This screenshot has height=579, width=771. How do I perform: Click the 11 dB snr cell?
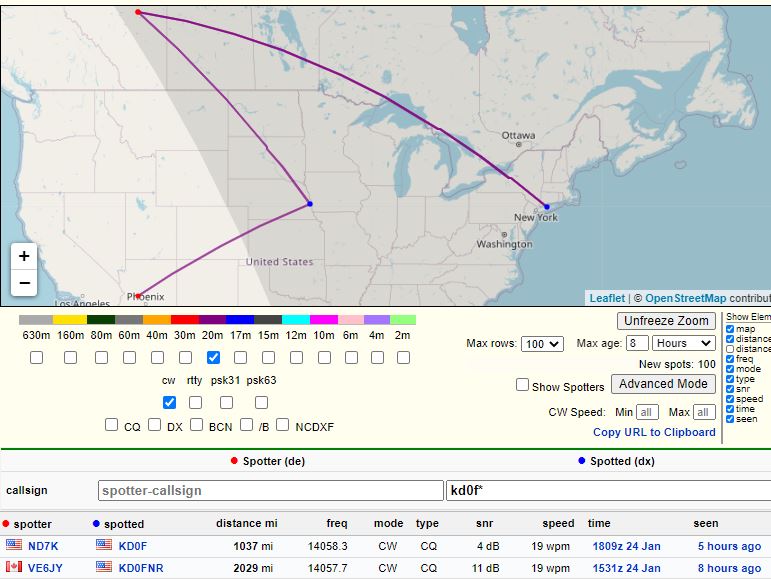485,568
